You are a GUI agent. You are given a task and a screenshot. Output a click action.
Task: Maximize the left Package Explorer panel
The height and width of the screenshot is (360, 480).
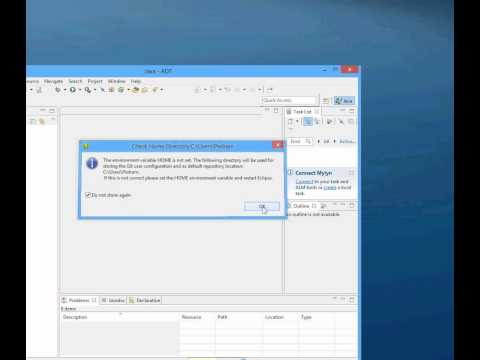52,110
